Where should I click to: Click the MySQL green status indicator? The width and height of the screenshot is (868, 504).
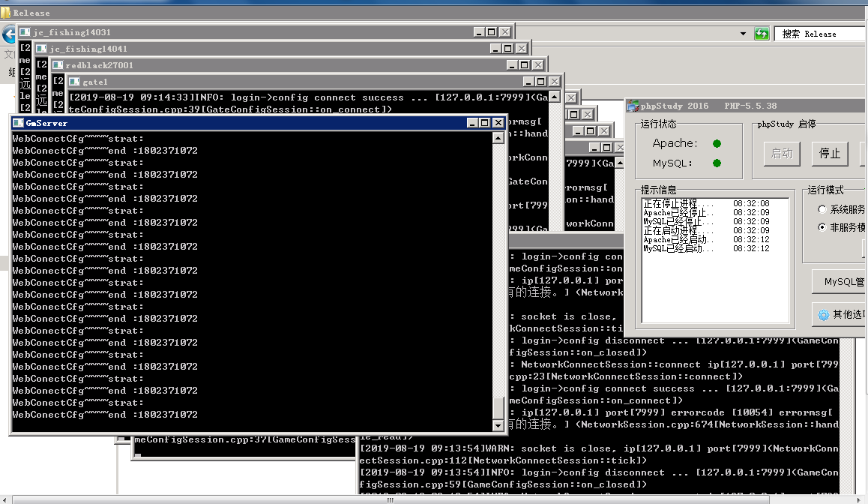[717, 163]
